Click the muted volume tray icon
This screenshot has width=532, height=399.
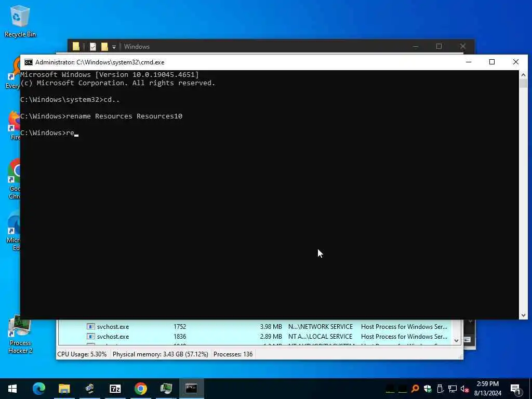[x=465, y=389]
